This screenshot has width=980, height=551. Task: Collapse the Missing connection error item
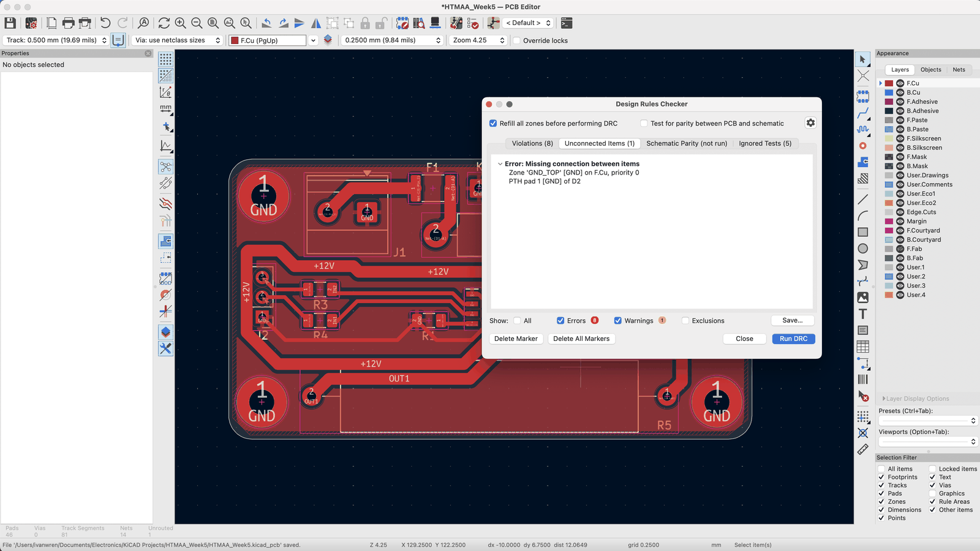(500, 164)
